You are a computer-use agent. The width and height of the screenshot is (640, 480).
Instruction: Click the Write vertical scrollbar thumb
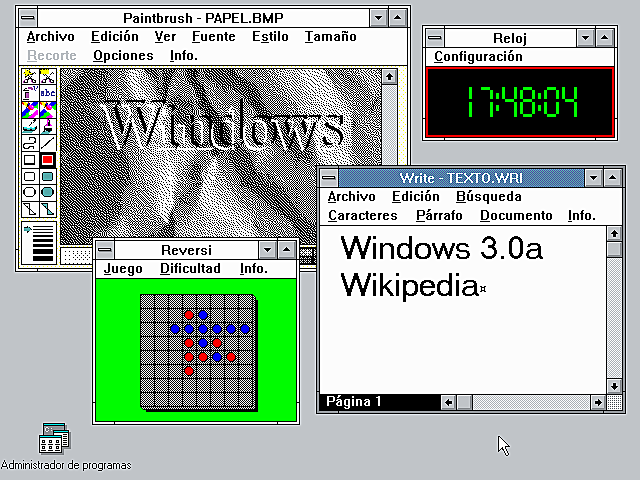point(614,249)
